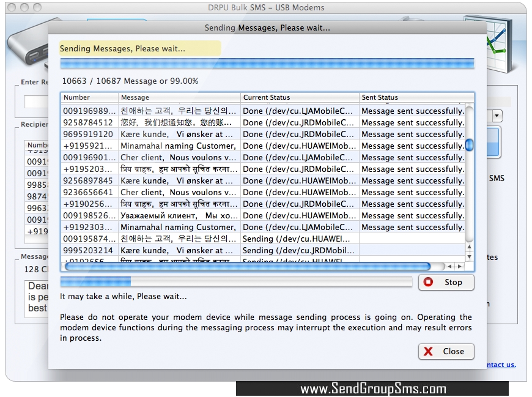Click the macOS zoom window button
This screenshot has width=532, height=397.
pos(37,7)
